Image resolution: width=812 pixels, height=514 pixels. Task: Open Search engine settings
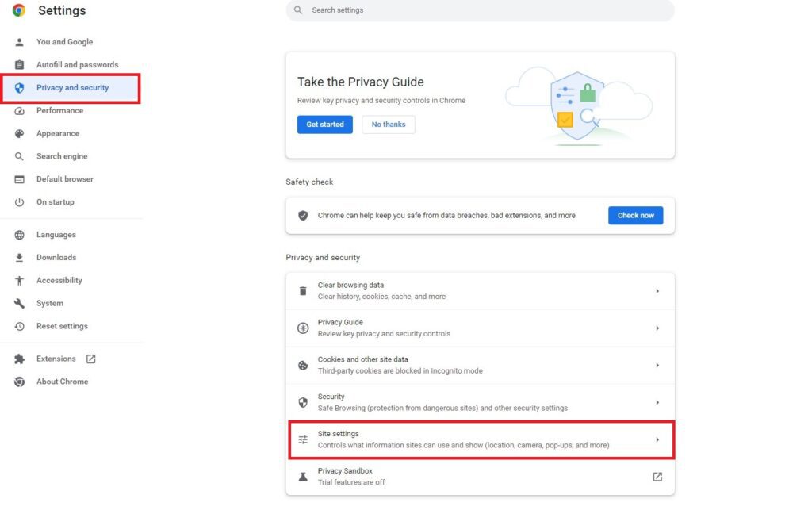(62, 156)
